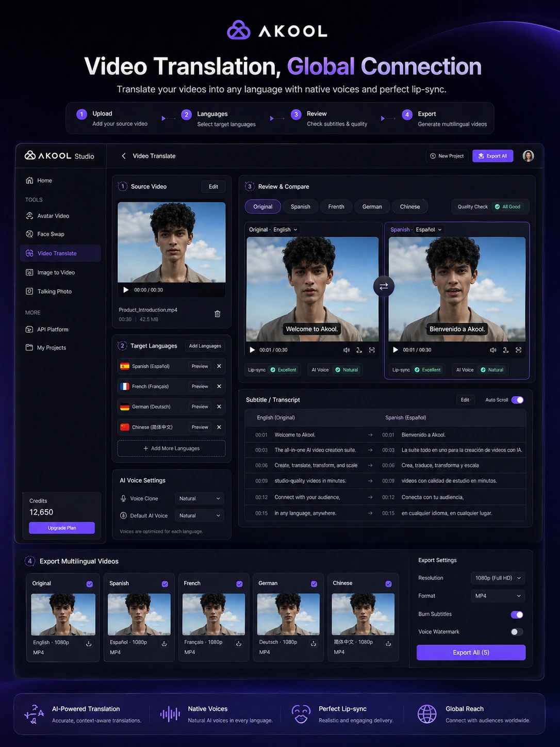Download the English 1080p export
The height and width of the screenshot is (747, 560).
pos(89,644)
